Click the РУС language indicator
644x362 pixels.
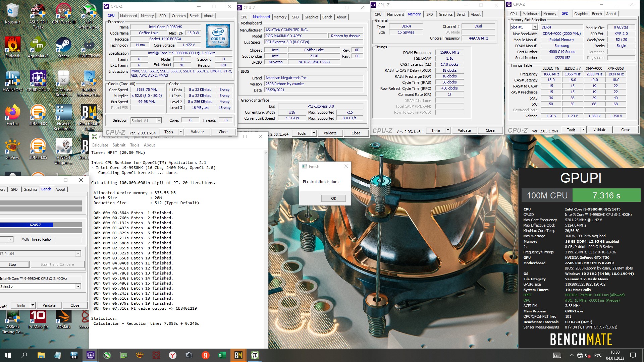[598, 355]
